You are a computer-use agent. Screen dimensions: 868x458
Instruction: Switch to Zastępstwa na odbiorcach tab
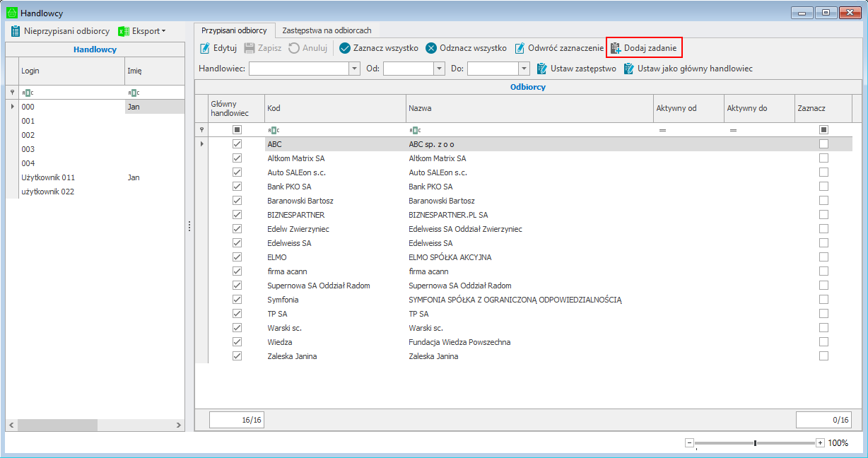pyautogui.click(x=327, y=30)
